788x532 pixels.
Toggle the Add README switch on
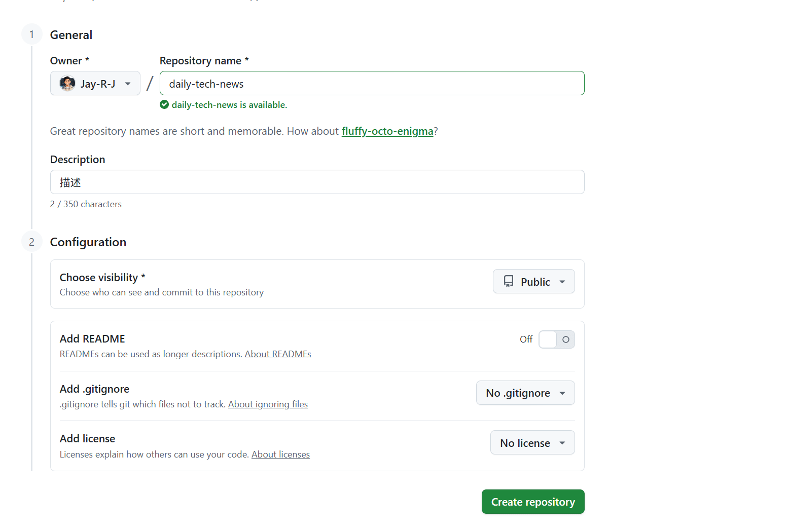[x=556, y=339]
